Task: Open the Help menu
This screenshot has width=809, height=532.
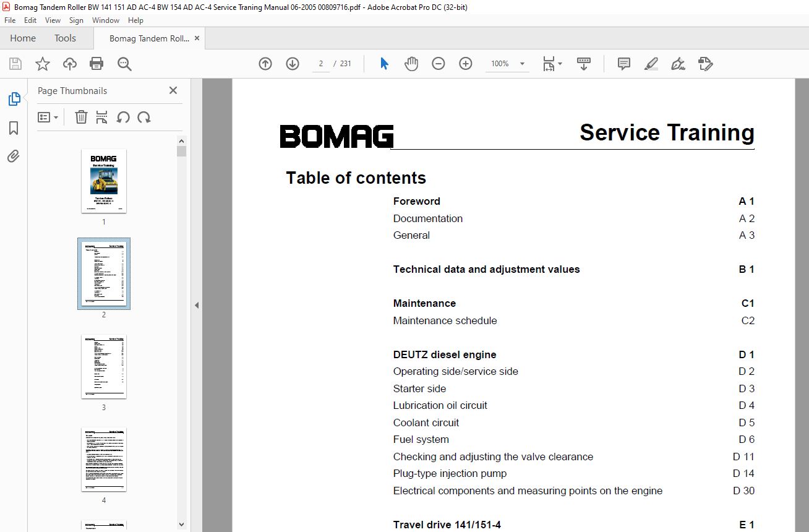Action: 135,20
